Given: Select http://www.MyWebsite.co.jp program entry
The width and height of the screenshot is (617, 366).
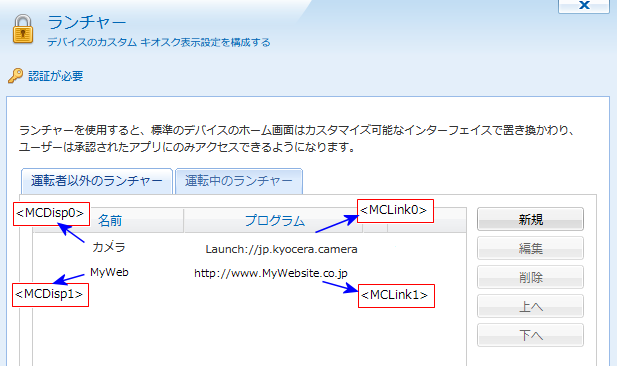Looking at the screenshot, I should click(271, 273).
